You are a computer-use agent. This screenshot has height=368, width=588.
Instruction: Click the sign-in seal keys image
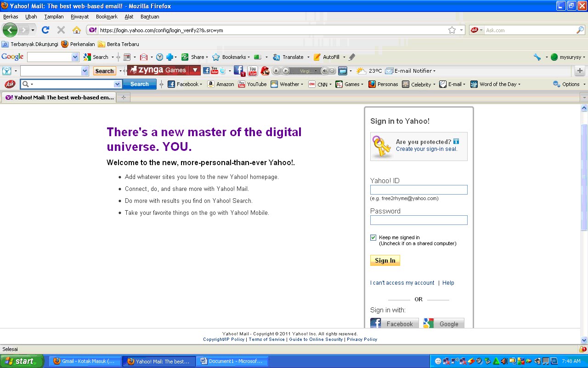tap(382, 147)
